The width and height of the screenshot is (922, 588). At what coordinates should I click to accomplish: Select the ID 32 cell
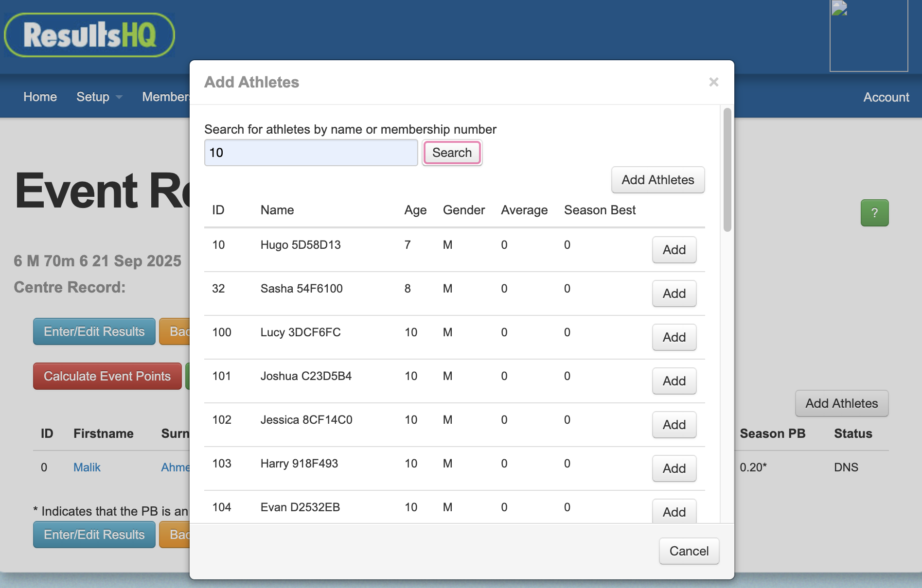218,289
